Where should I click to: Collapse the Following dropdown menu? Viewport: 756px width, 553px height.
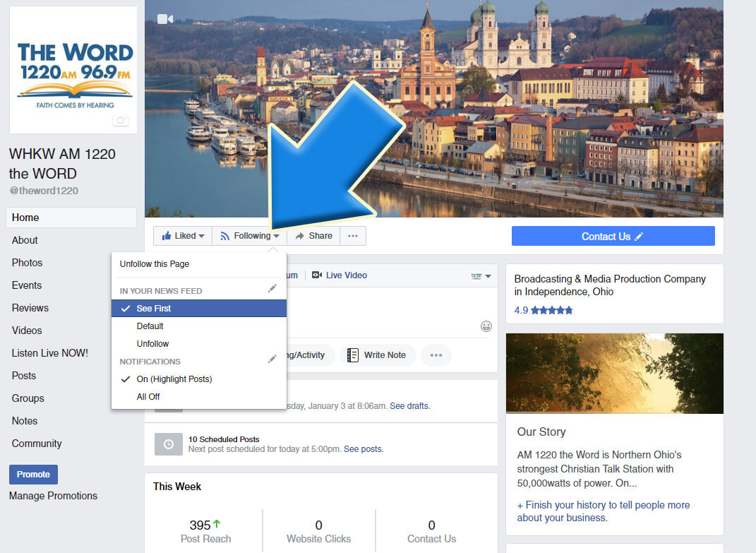[249, 236]
